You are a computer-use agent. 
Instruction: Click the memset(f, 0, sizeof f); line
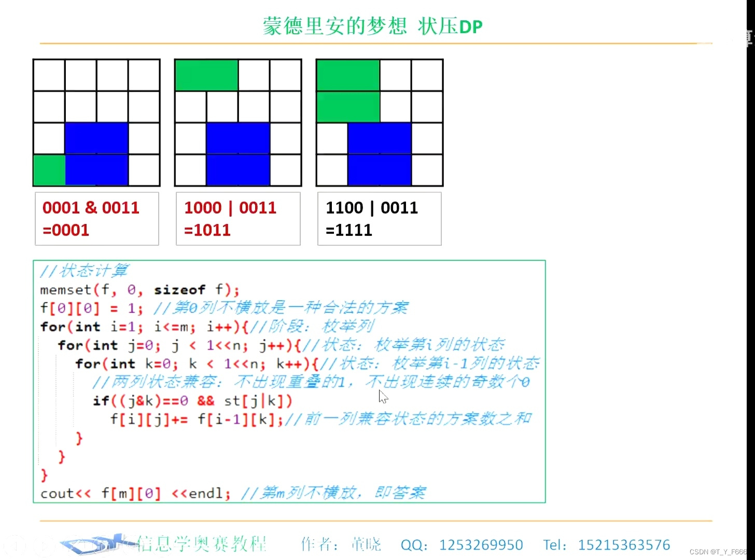point(139,289)
